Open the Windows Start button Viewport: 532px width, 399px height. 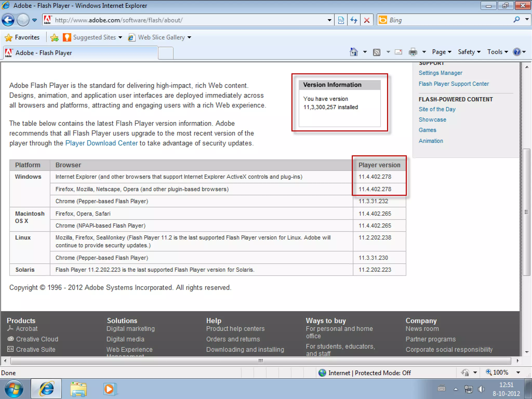tap(14, 389)
